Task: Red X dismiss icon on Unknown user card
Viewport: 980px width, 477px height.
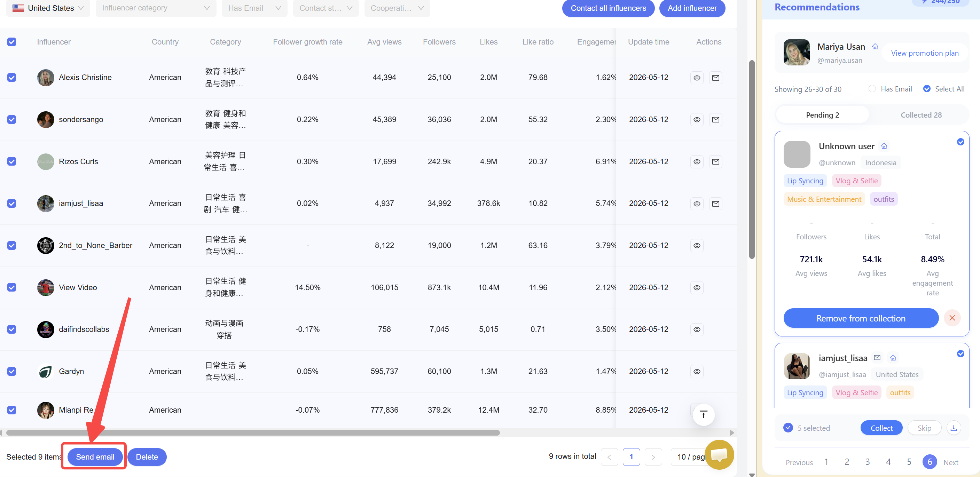Action: 952,318
